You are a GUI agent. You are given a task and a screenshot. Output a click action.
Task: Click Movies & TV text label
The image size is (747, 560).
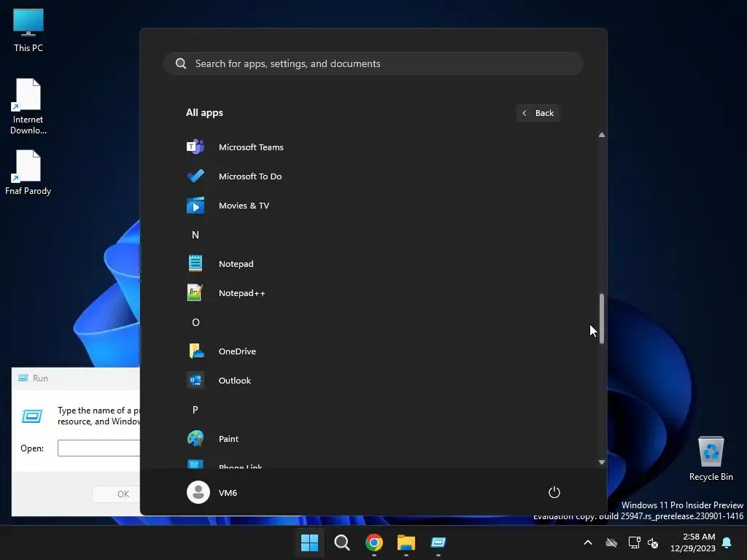point(244,206)
